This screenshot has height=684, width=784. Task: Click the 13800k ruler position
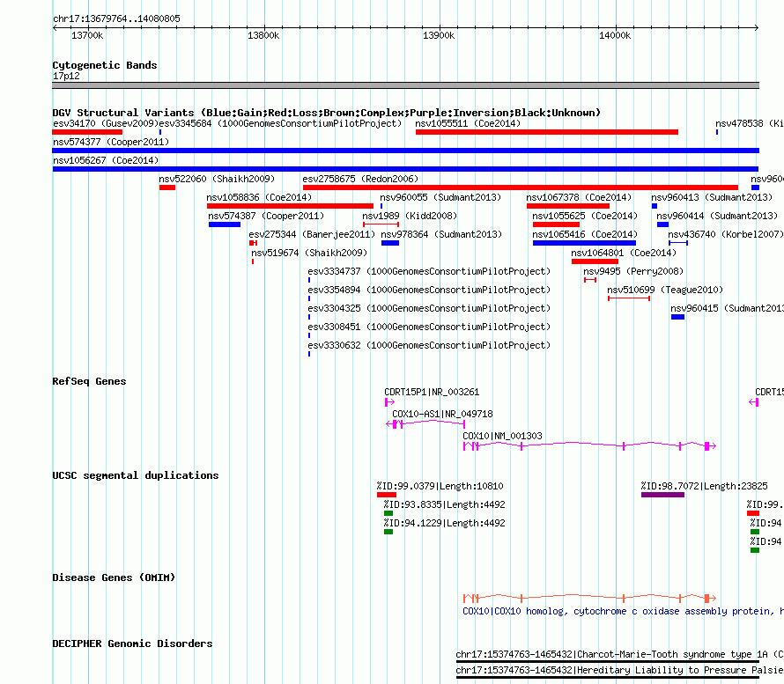263,35
